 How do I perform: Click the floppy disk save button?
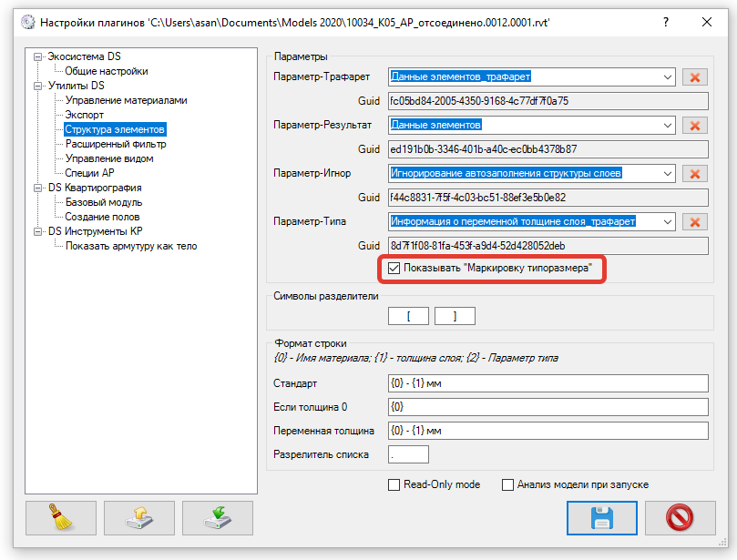coord(601,518)
